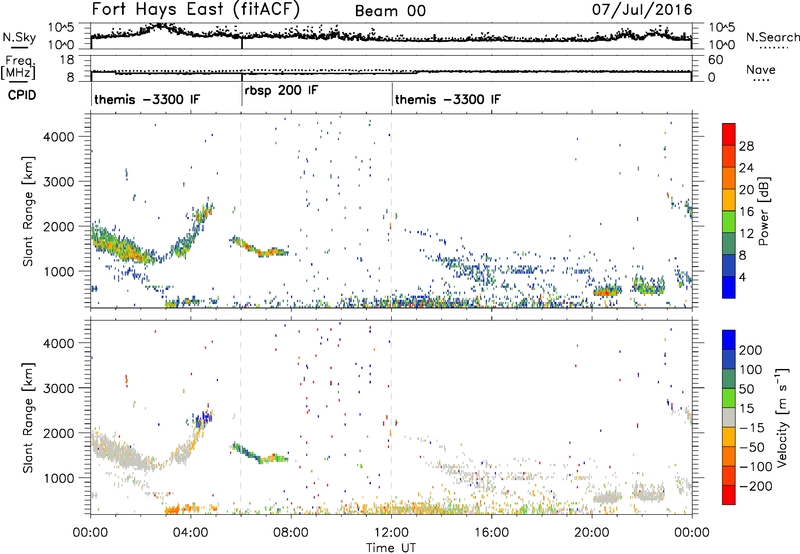
Task: Click the 'Freq. [MHz]' label
Action: point(18,69)
